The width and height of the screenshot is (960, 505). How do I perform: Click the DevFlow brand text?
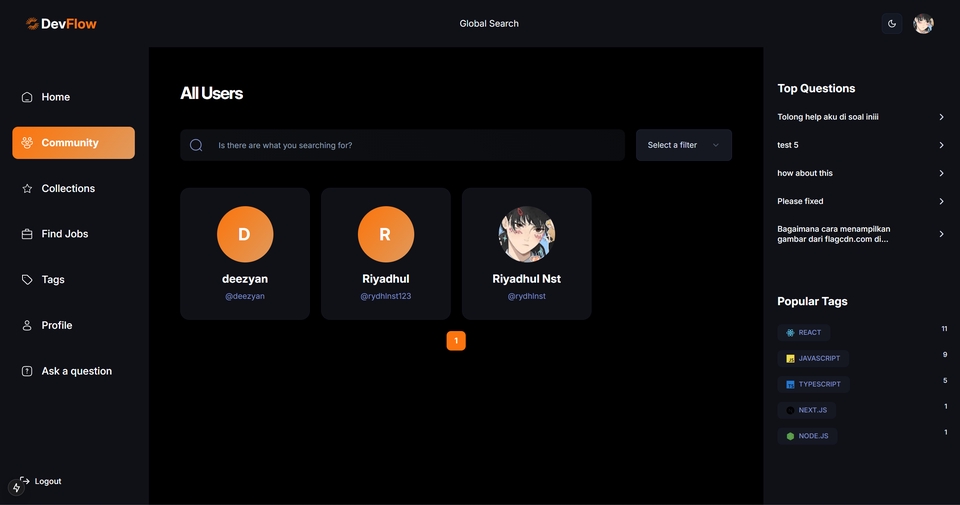69,24
